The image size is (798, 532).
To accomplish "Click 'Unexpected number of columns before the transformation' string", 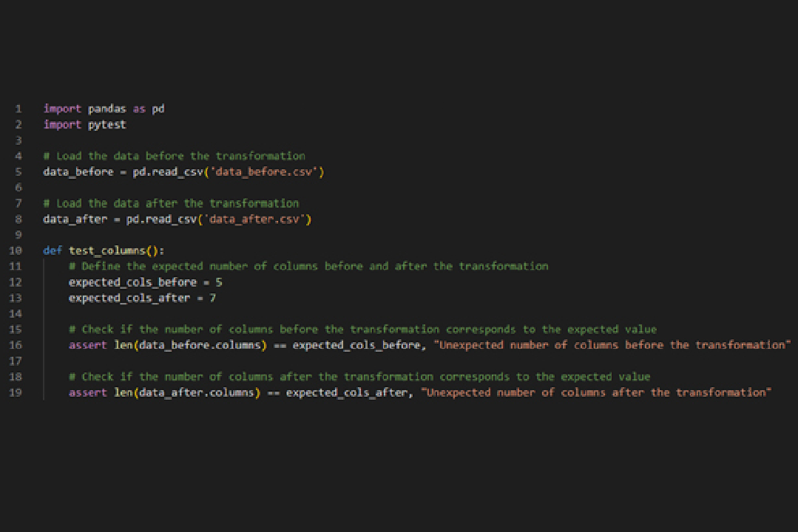I will [612, 345].
